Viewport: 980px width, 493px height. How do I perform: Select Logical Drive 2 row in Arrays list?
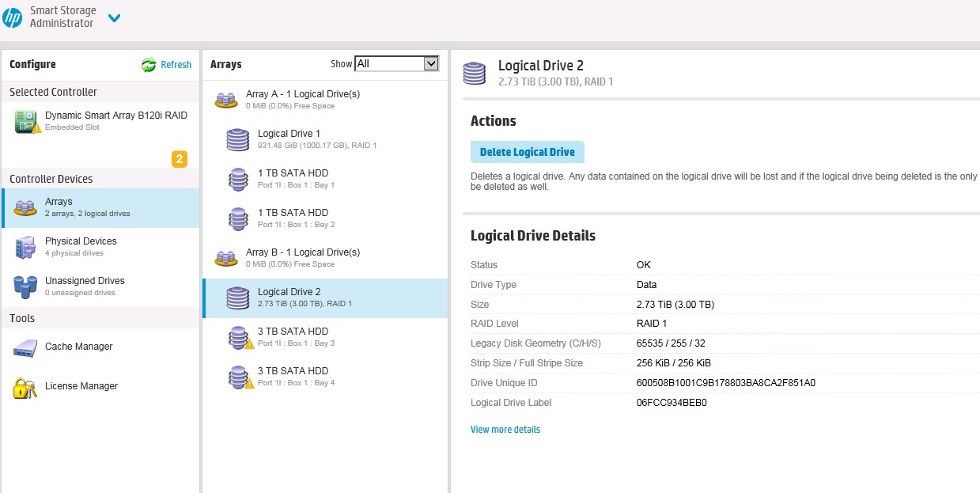[325, 298]
